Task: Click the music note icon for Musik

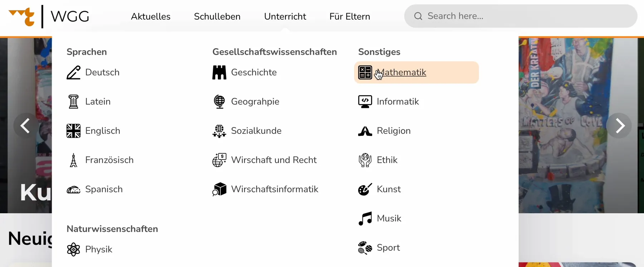Action: click(365, 218)
